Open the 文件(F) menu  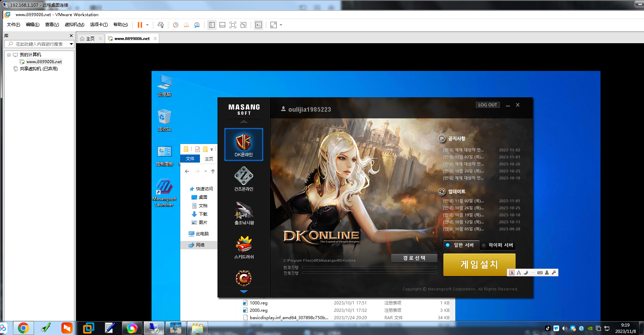(x=13, y=25)
